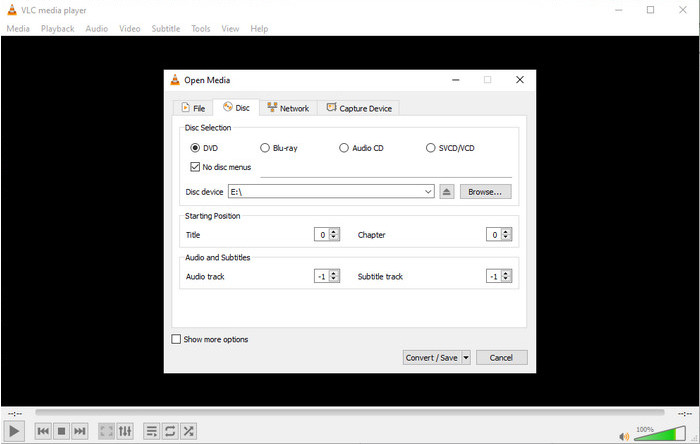Viewport: 700px width, 444px height.
Task: Toggle fullscreen video mode icon
Action: click(x=106, y=431)
